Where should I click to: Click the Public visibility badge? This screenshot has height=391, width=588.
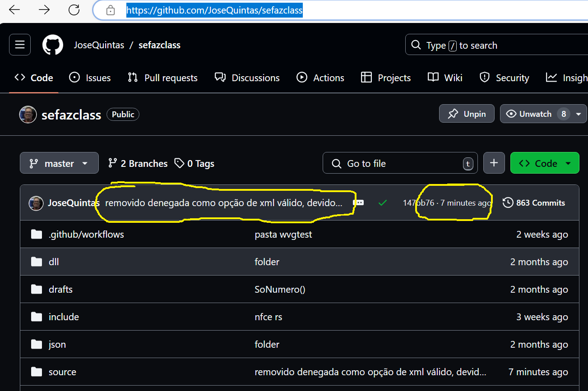pyautogui.click(x=123, y=115)
